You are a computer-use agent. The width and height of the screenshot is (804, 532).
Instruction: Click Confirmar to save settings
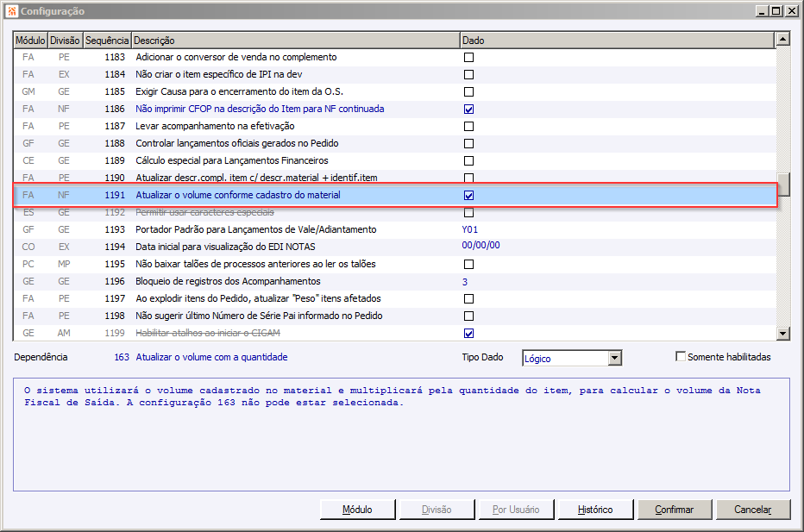675,510
